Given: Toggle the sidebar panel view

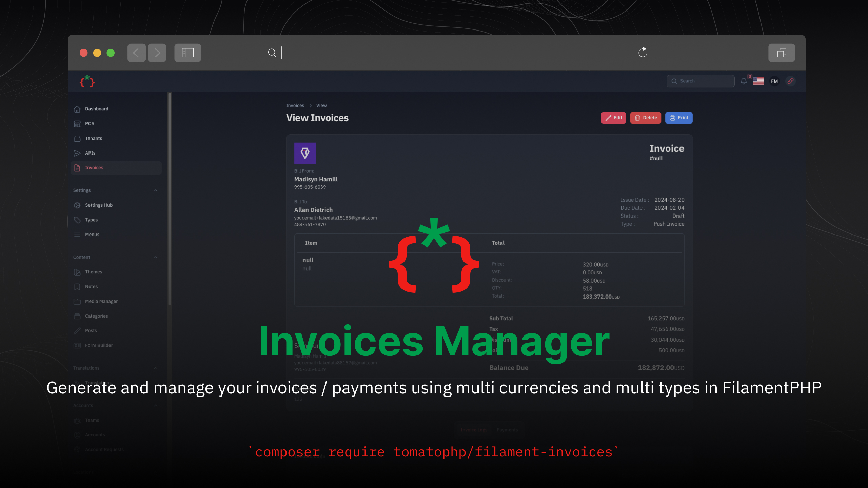Looking at the screenshot, I should point(187,53).
